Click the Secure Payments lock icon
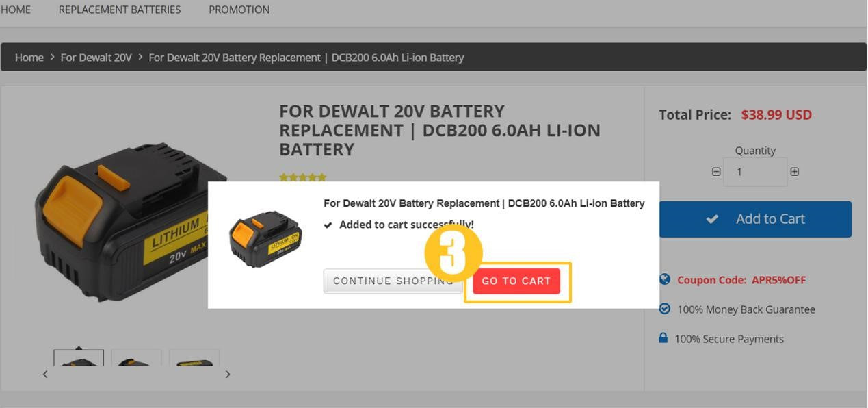 click(663, 338)
